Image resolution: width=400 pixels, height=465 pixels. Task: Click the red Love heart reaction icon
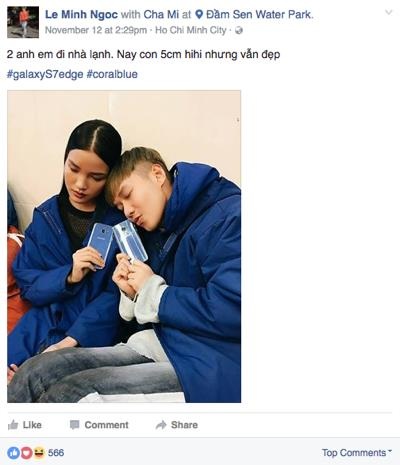tap(26, 453)
